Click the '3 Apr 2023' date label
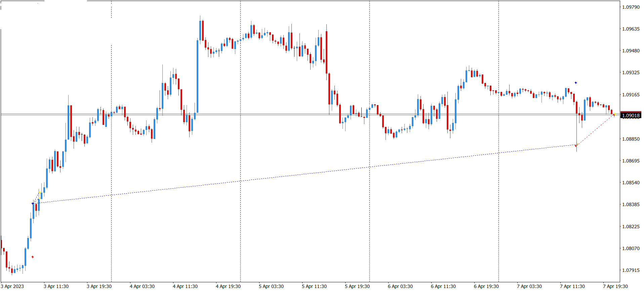 click(x=12, y=286)
